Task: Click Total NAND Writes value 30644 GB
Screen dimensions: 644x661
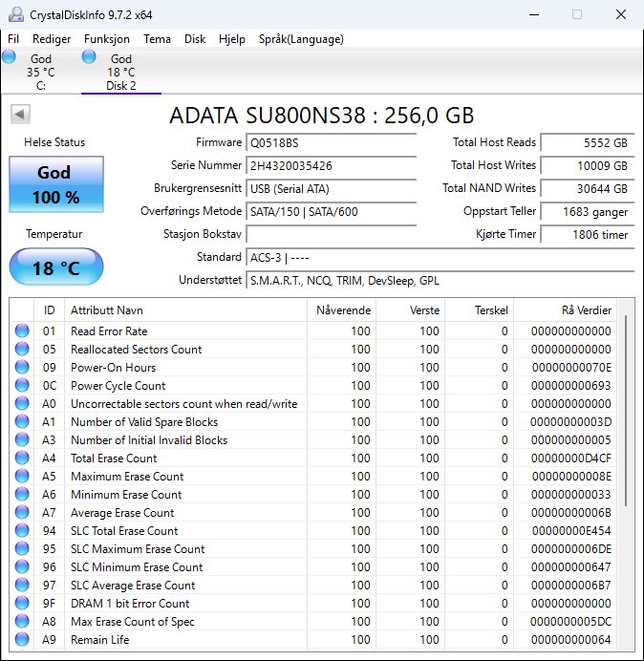Action: (x=588, y=188)
